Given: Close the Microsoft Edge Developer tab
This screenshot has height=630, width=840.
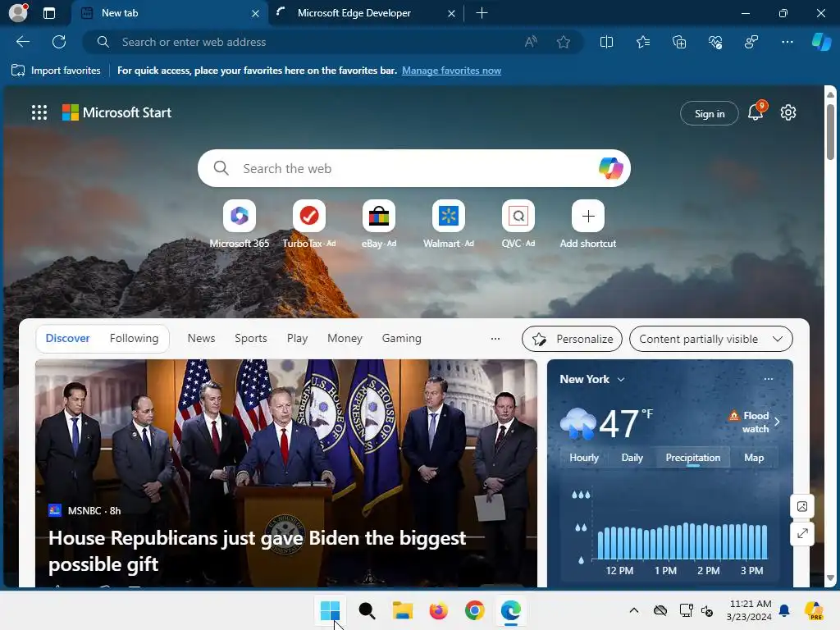Looking at the screenshot, I should pos(451,13).
